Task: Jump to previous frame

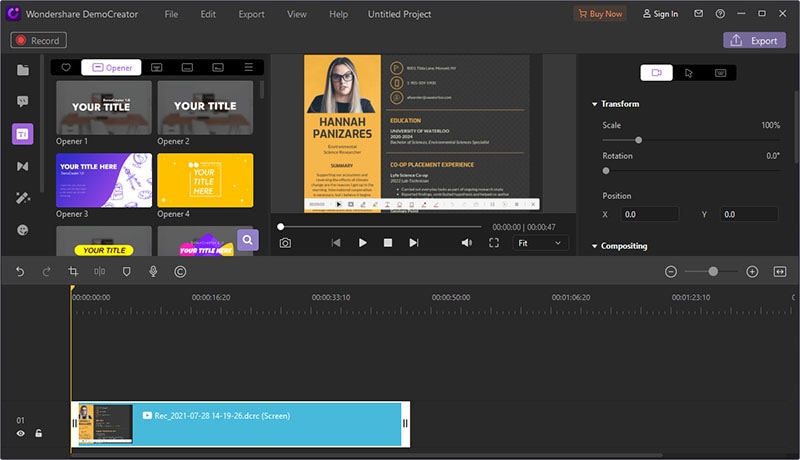Action: click(x=336, y=243)
